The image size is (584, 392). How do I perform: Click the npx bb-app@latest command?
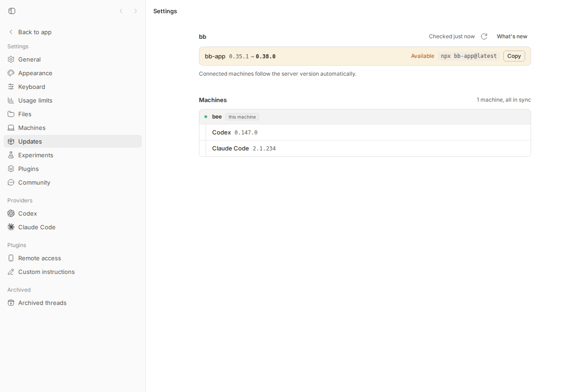[469, 56]
